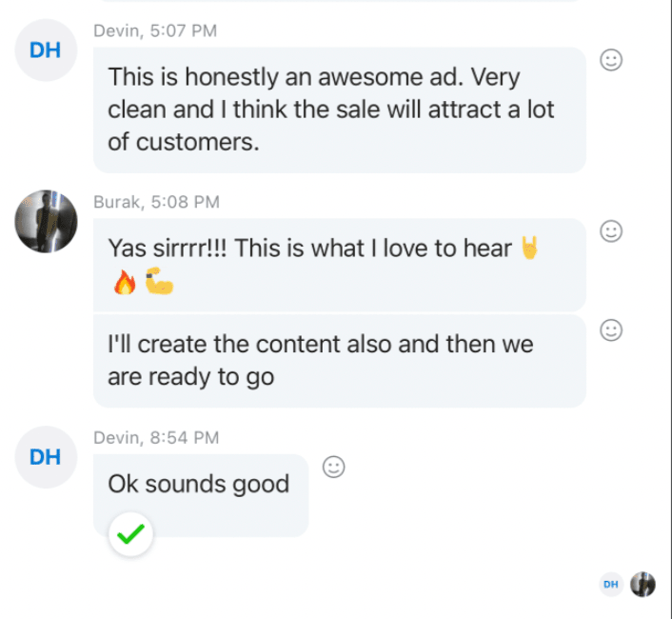Click 'Burak, 5:08 PM' sender label
Image resolution: width=672 pixels, height=619 pixels.
(156, 202)
